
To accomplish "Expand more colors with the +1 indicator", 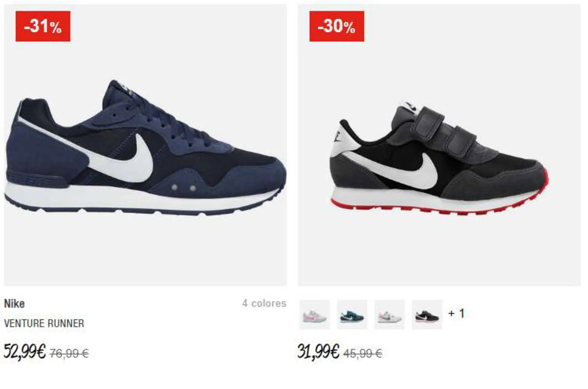I will click(456, 313).
